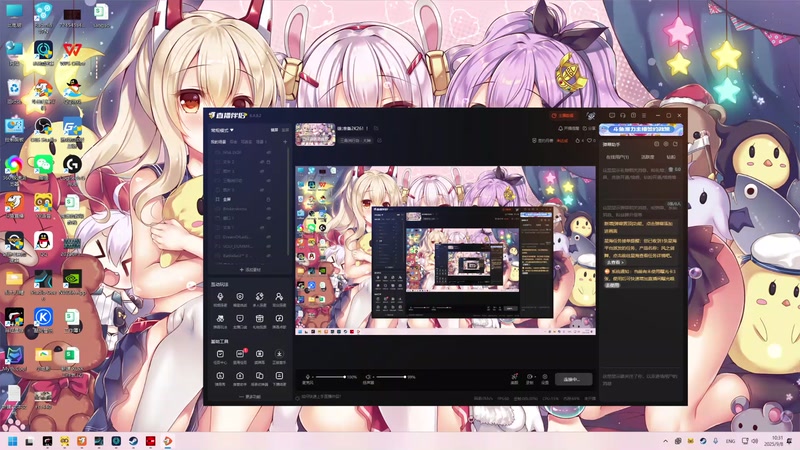Open the calendar-check icon under the tools section
This screenshot has width=800, height=450.
click(x=220, y=354)
